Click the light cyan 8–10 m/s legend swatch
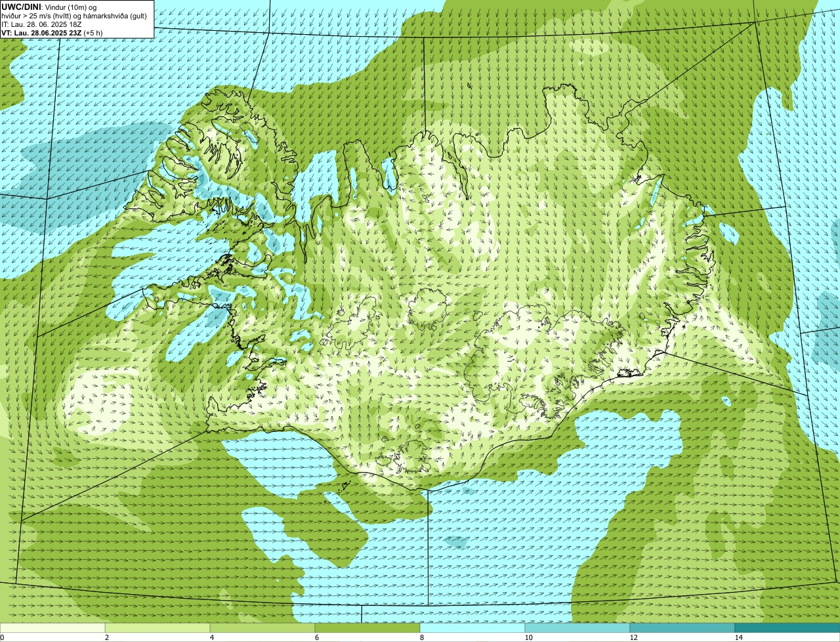The width and height of the screenshot is (840, 642). pyautogui.click(x=472, y=628)
